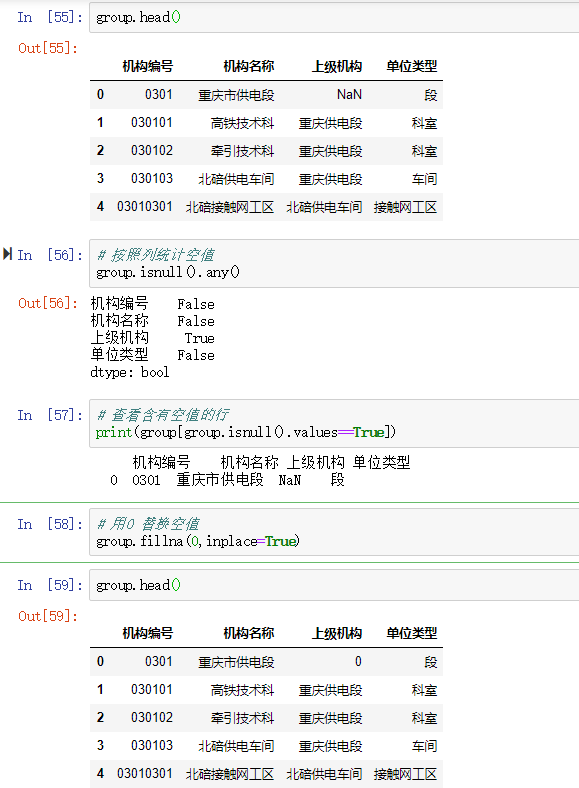Click the comment # 用0 替换空值
Viewport: 579px width, 788px height.
coord(148,524)
